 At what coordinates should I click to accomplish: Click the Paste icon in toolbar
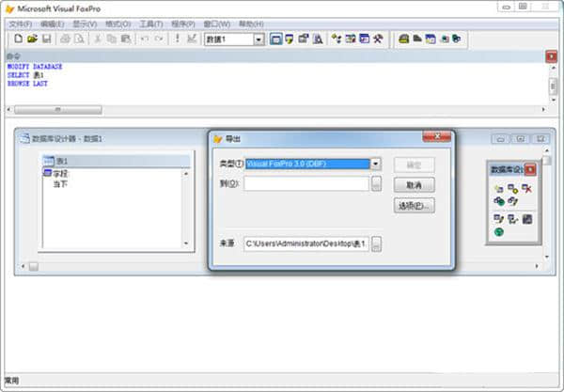click(x=126, y=39)
